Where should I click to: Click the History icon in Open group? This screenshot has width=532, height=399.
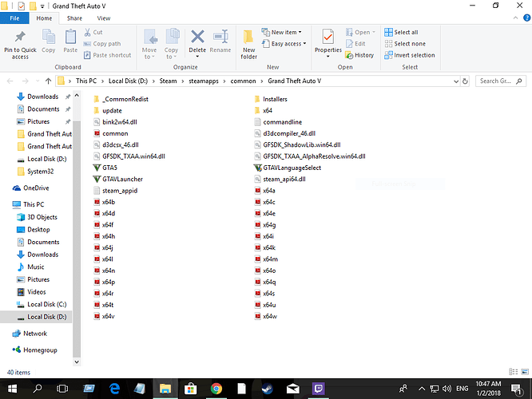coord(349,55)
